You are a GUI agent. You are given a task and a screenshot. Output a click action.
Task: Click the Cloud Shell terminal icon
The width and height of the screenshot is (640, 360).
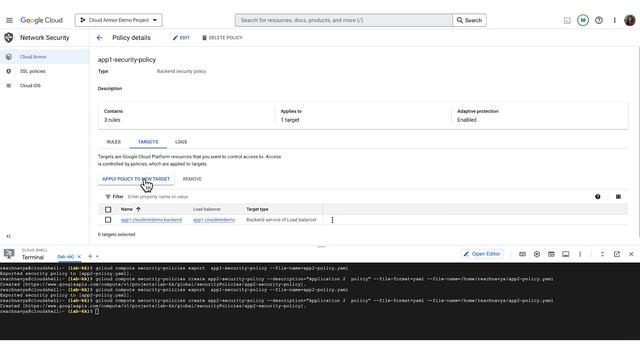point(9,254)
